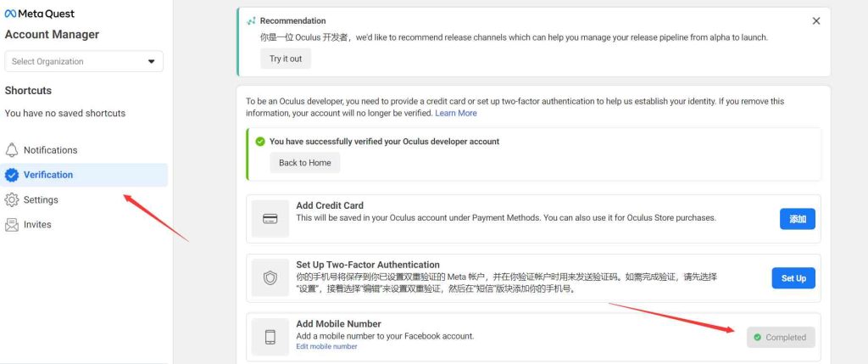Click the mobile phone icon
Image resolution: width=868 pixels, height=364 pixels.
pos(270,337)
